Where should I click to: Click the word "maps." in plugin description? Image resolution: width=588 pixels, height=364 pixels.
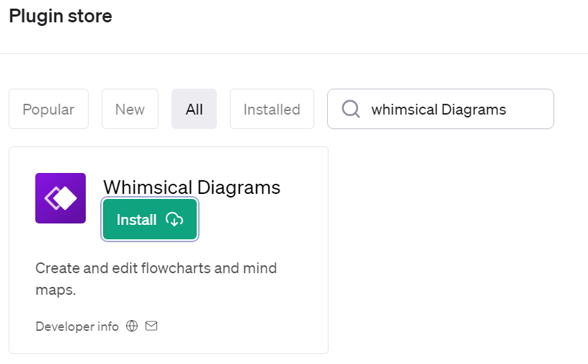click(x=56, y=290)
